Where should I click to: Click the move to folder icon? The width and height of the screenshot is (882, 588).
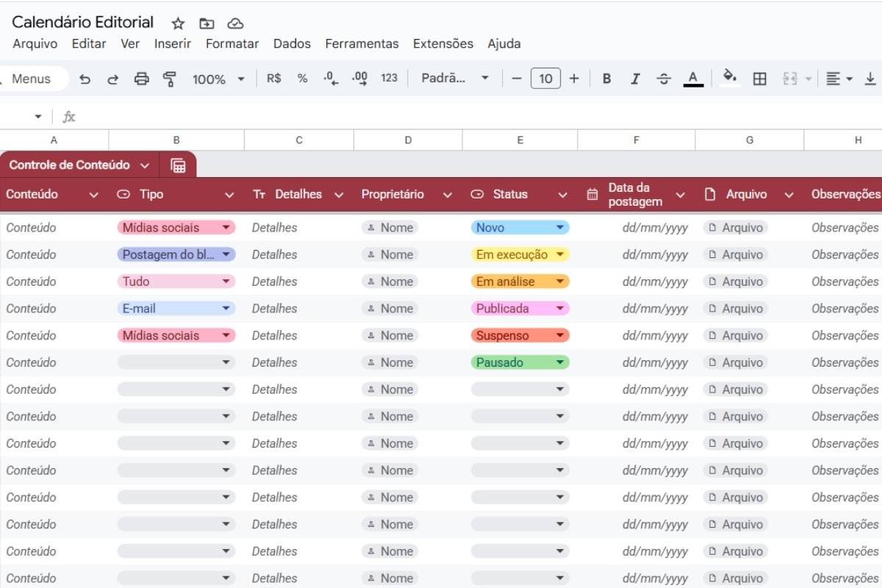[207, 24]
